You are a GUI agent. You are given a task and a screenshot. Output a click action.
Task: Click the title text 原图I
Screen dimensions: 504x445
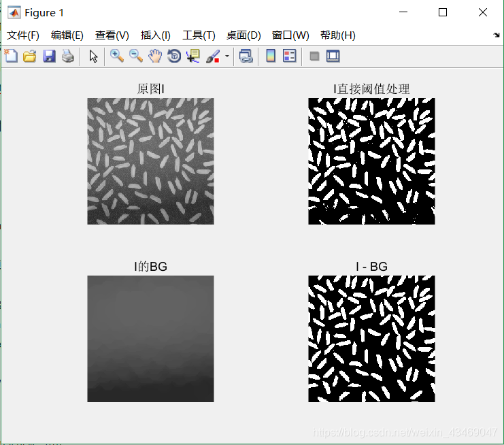[x=151, y=88]
